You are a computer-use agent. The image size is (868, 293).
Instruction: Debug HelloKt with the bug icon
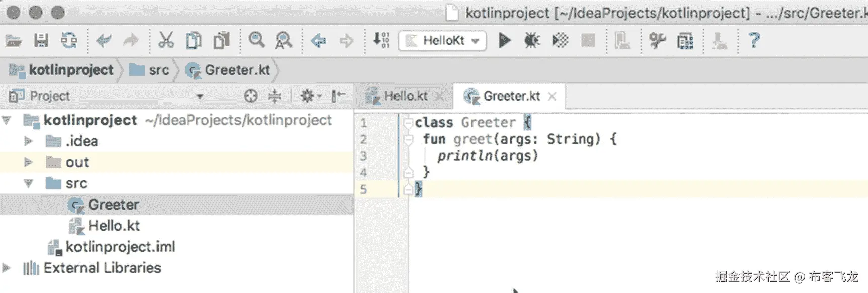pos(532,40)
